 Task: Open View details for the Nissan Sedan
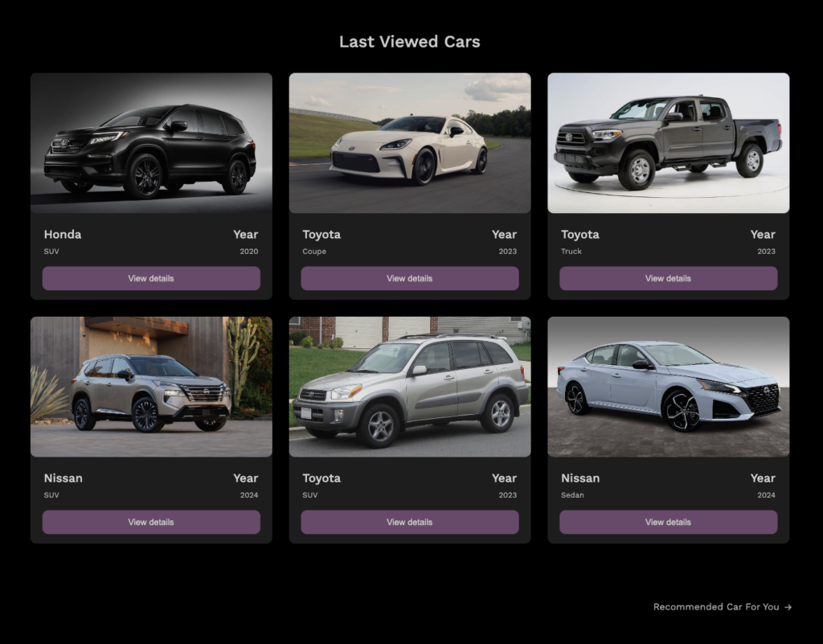668,522
